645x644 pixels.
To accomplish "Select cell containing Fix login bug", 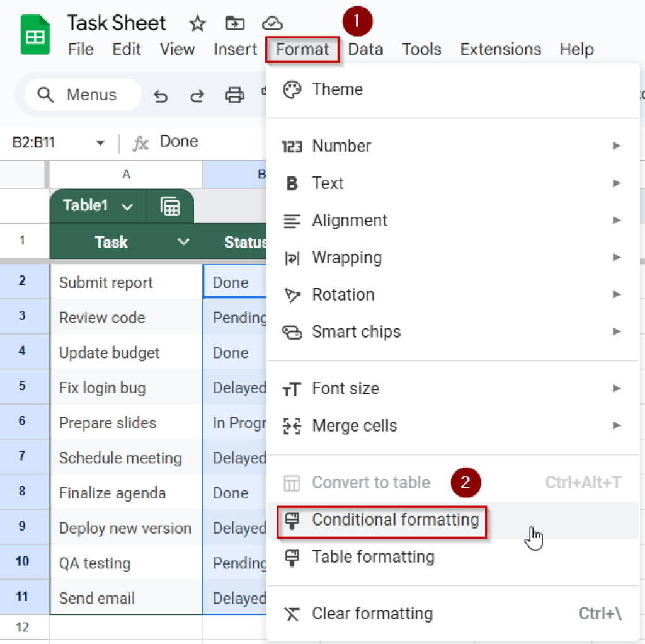I will coord(126,388).
